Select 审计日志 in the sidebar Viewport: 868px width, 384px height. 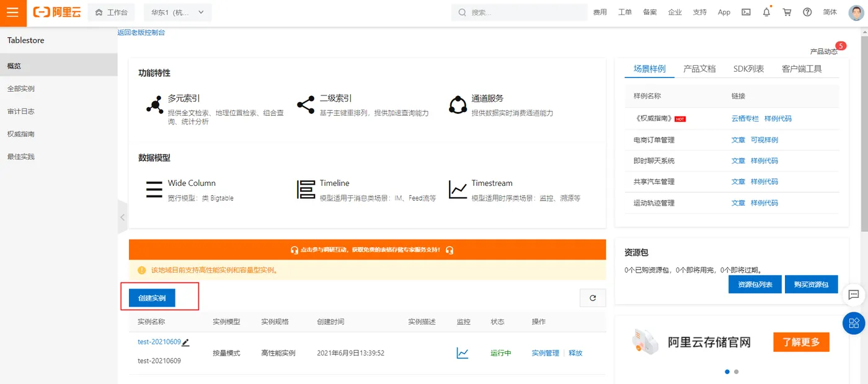pyautogui.click(x=59, y=111)
